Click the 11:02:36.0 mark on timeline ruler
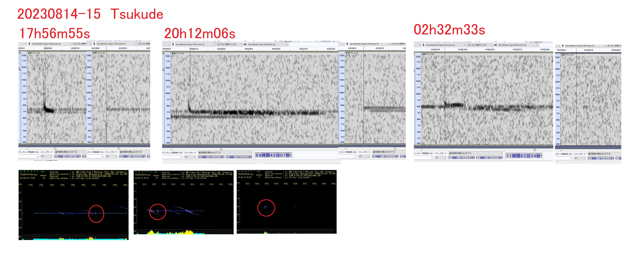Image resolution: width=644 pixels, height=260 pixels. (490, 50)
